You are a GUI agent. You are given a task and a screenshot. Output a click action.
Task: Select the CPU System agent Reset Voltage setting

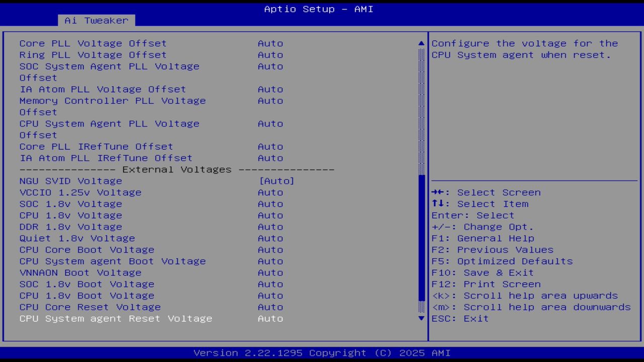click(x=116, y=318)
